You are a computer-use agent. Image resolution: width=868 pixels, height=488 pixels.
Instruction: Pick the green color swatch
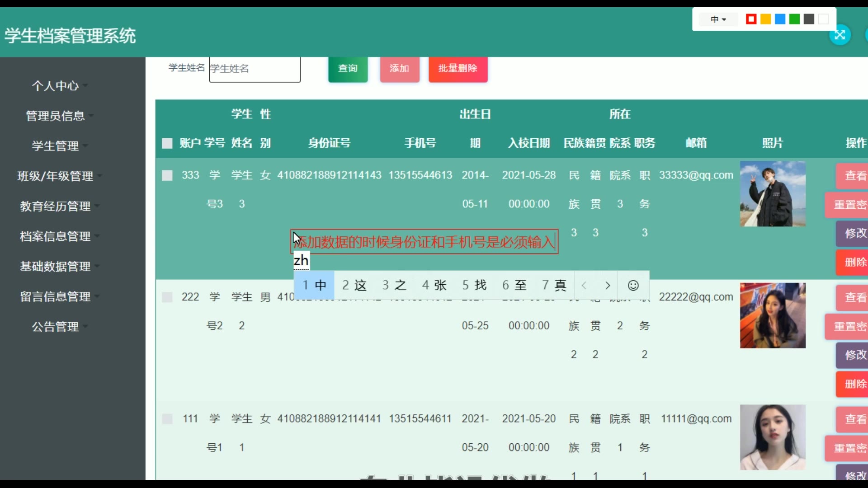point(794,19)
